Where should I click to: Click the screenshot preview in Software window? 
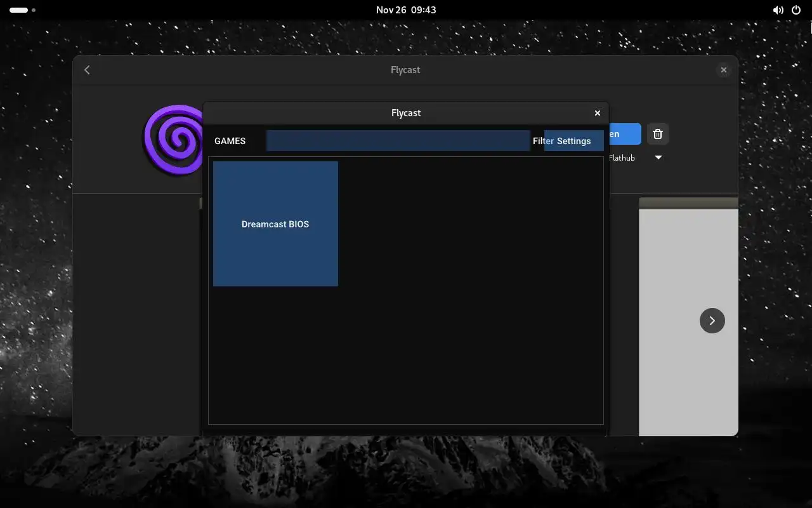(688, 316)
